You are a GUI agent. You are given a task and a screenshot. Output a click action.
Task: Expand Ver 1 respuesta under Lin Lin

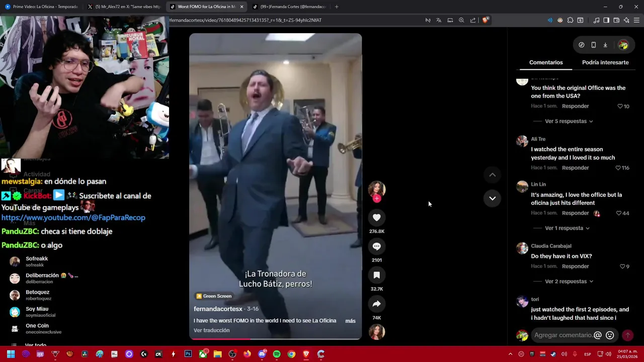567,228
